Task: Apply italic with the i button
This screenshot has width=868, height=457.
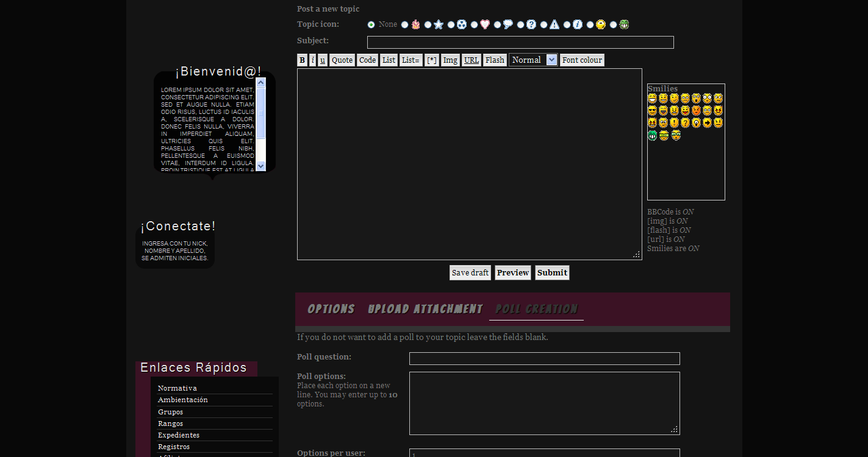Action: pyautogui.click(x=312, y=60)
